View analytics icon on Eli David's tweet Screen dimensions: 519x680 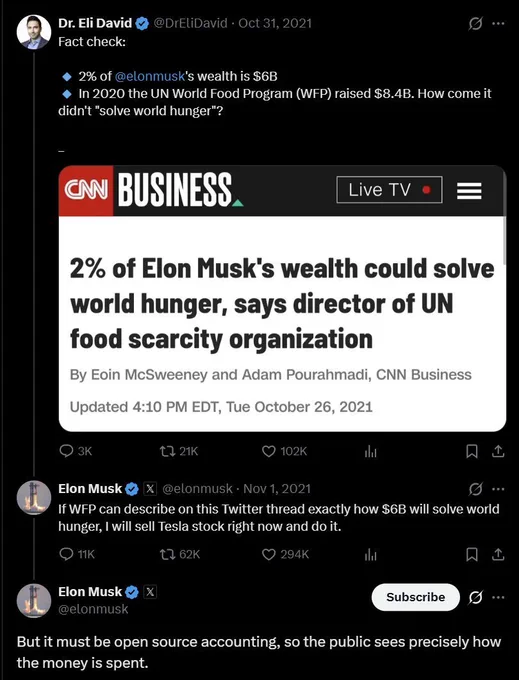coord(371,452)
